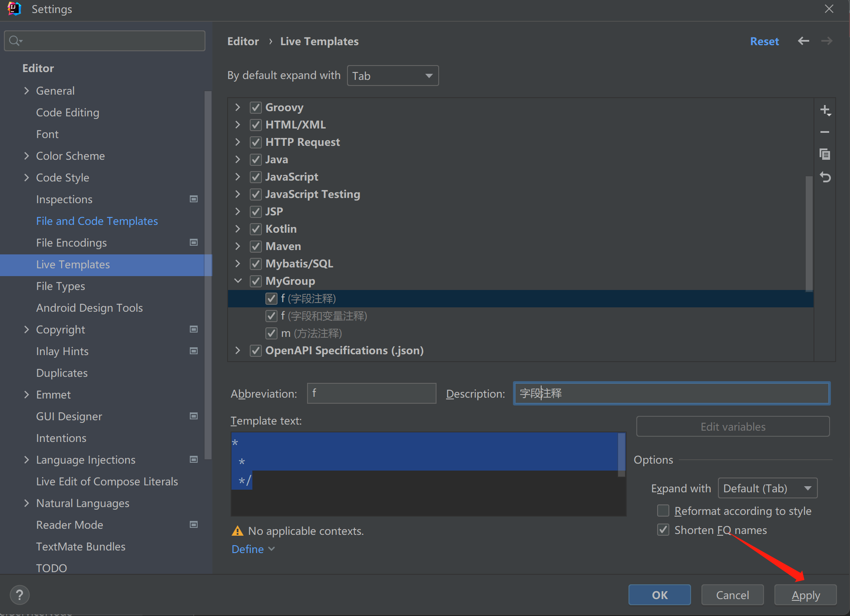Click the Reset link
The width and height of the screenshot is (850, 616).
[x=764, y=41]
